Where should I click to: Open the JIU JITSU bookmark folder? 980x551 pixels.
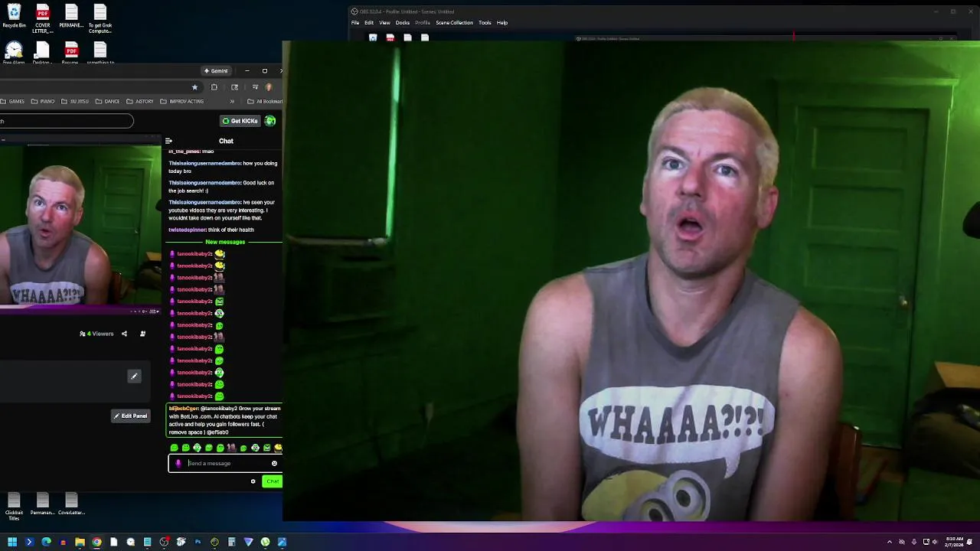coord(75,101)
